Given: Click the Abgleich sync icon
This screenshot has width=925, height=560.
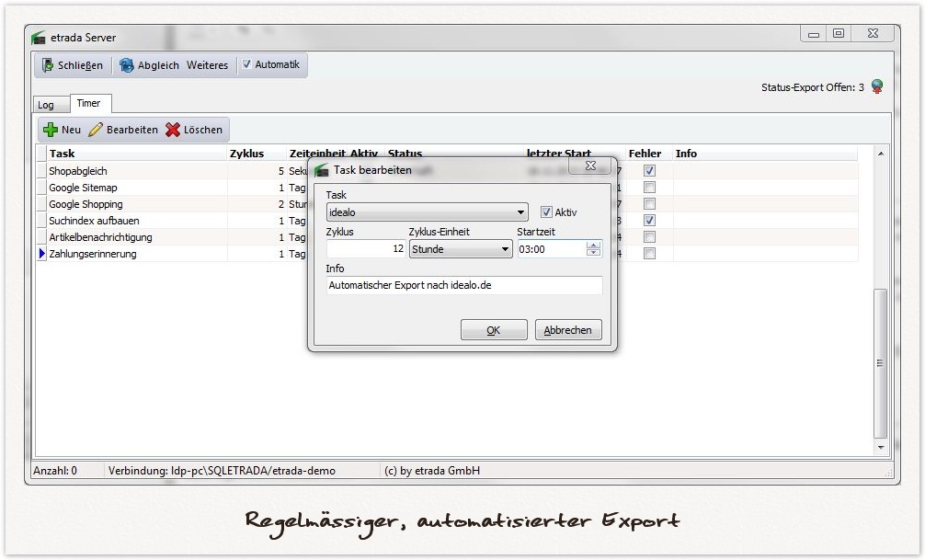Looking at the screenshot, I should click(x=127, y=65).
